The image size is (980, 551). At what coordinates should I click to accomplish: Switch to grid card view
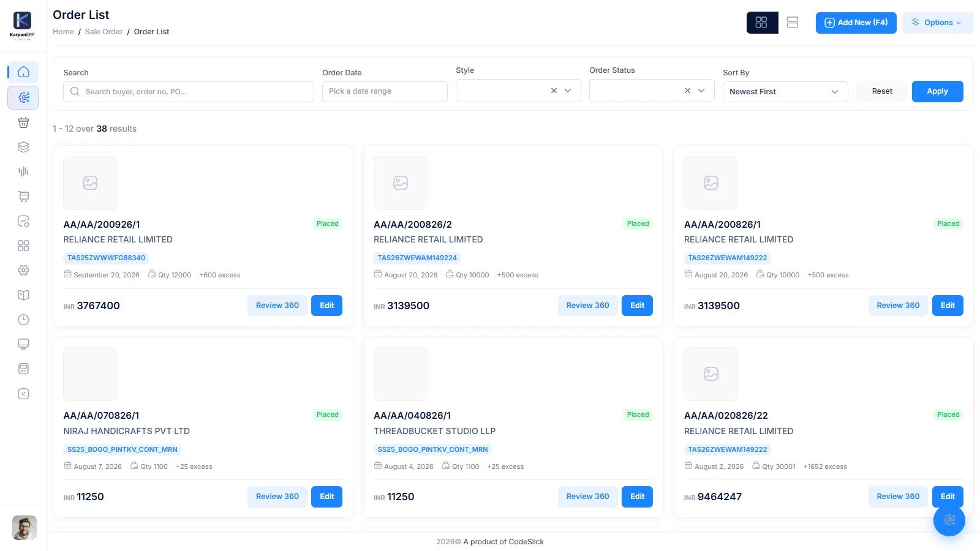(762, 23)
